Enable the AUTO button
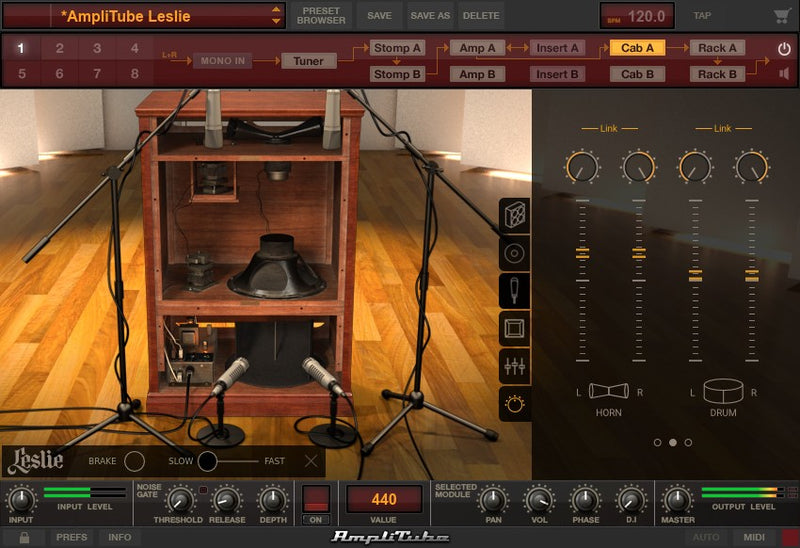 coord(706,537)
